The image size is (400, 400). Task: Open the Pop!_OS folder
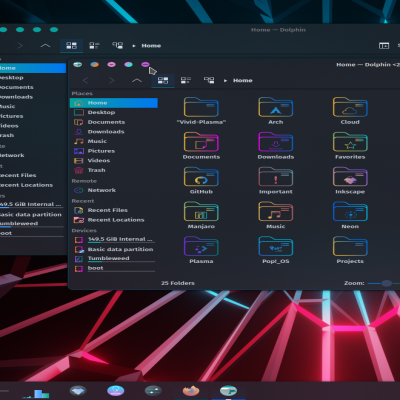(276, 250)
